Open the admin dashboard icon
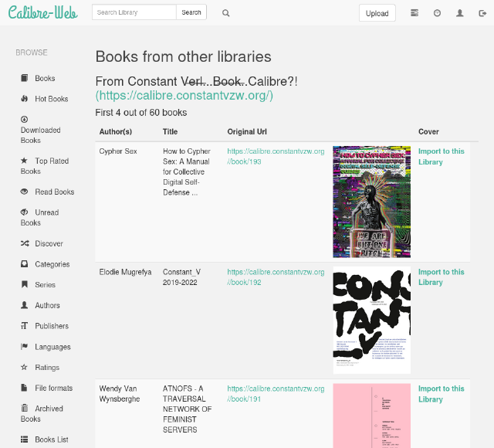Screen dimensions: 494x448 (437, 13)
